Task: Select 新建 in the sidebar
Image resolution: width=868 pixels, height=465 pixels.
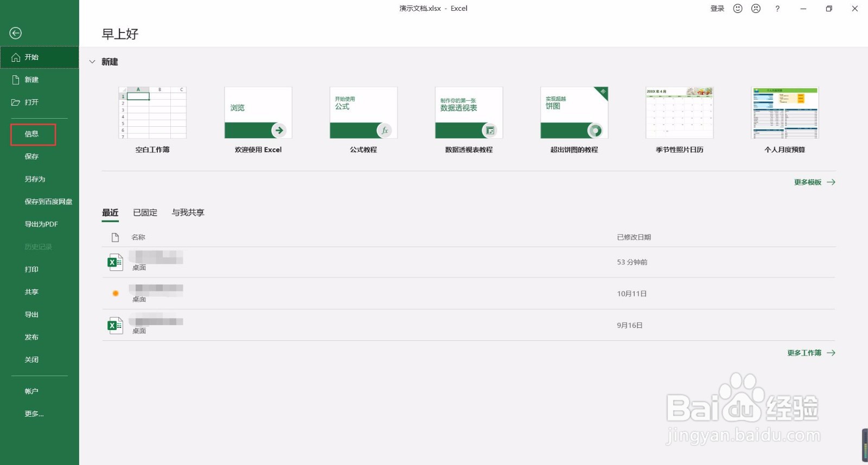Action: (x=40, y=80)
